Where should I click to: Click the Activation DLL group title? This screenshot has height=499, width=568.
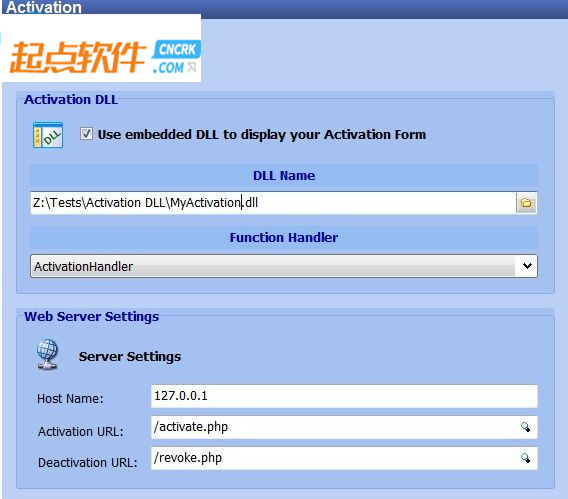pos(71,100)
